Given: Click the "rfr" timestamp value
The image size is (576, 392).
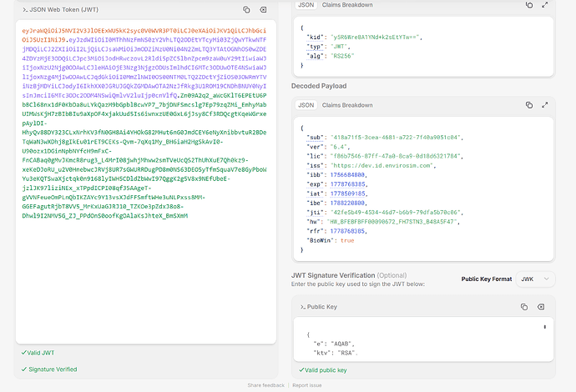Looking at the screenshot, I should [347, 231].
